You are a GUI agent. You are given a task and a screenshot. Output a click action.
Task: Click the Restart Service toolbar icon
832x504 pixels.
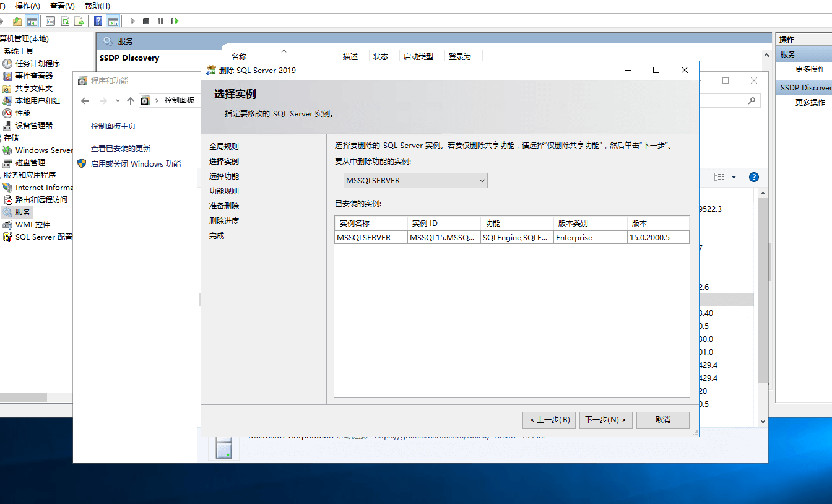click(x=175, y=21)
